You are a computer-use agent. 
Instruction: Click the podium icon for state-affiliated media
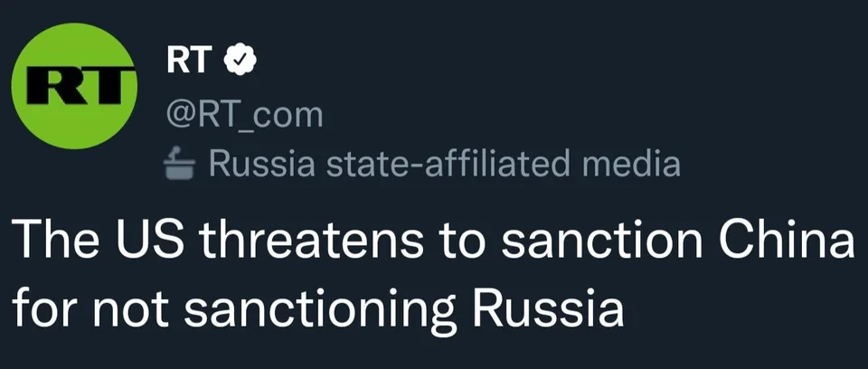click(x=181, y=164)
